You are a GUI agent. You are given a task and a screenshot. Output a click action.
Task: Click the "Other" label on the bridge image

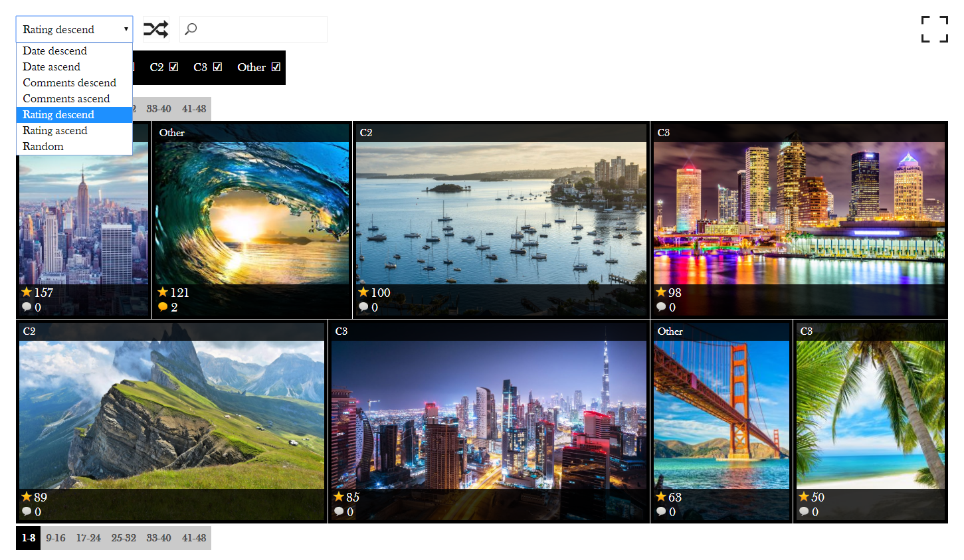670,331
